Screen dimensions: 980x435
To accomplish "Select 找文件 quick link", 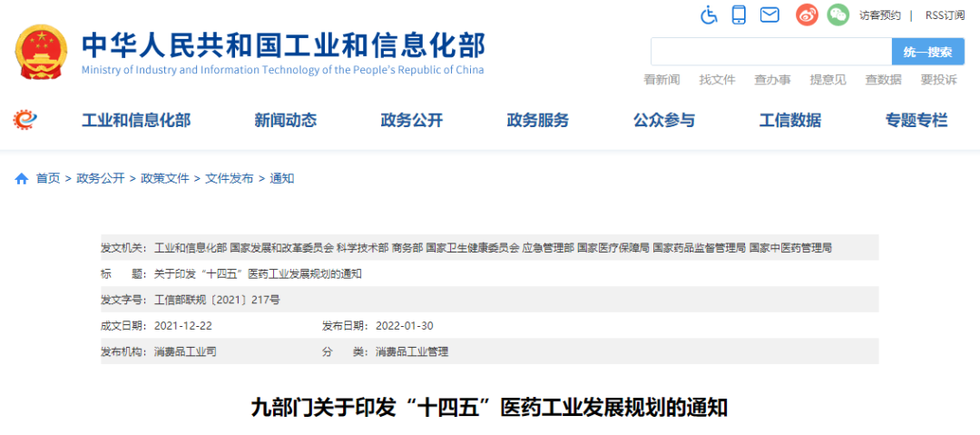I will [x=718, y=80].
